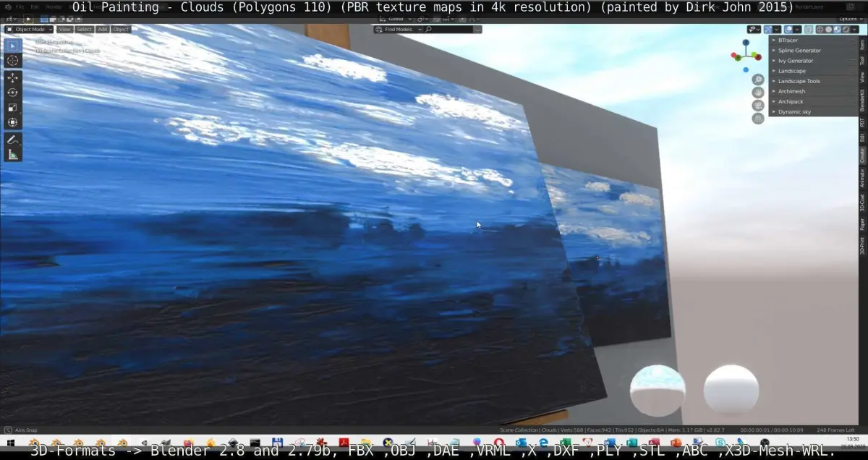Open the shading options dropdown arrow

854,30
